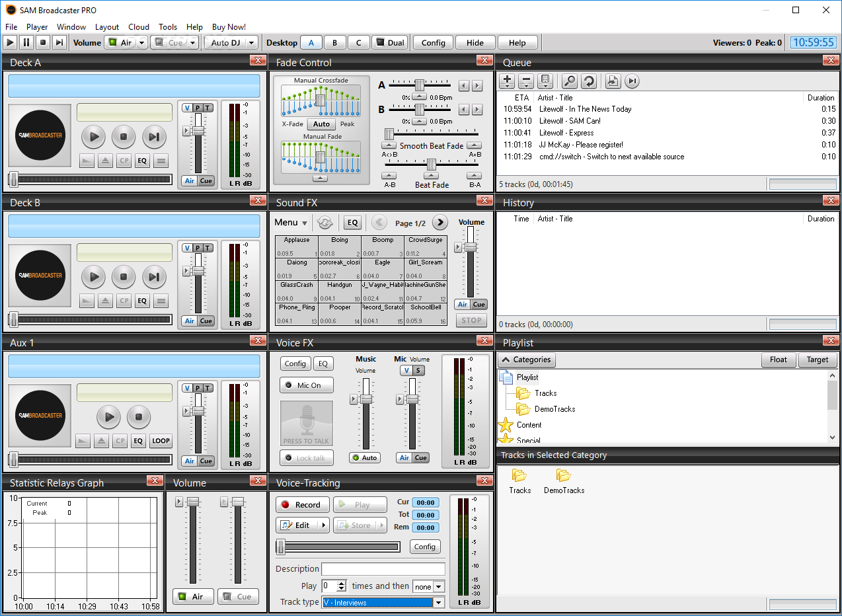Open the Deck A EQ button
Screen dimensions: 842x616
[142, 161]
